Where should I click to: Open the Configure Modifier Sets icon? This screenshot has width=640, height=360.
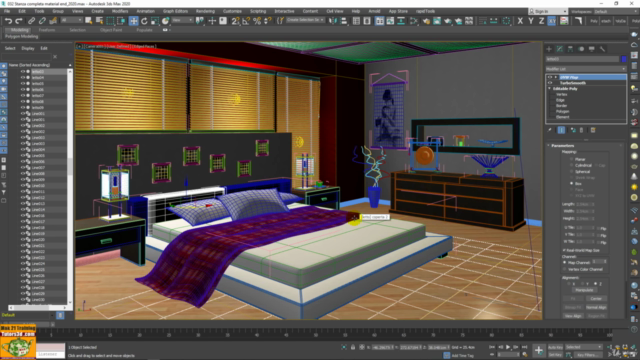593,130
